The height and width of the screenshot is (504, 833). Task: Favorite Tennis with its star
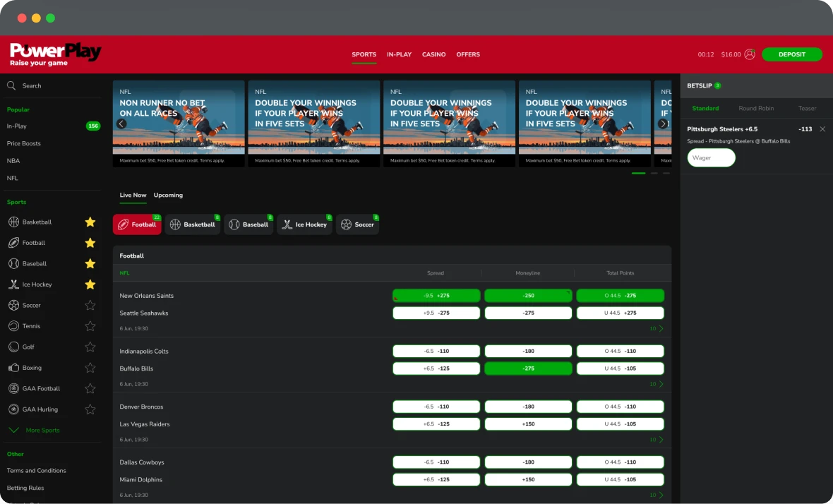pos(90,326)
